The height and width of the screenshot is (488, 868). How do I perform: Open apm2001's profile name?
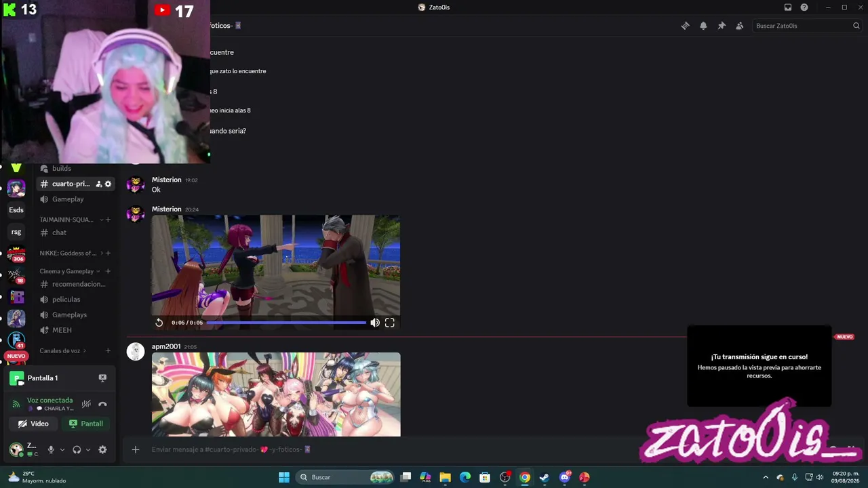[166, 346]
